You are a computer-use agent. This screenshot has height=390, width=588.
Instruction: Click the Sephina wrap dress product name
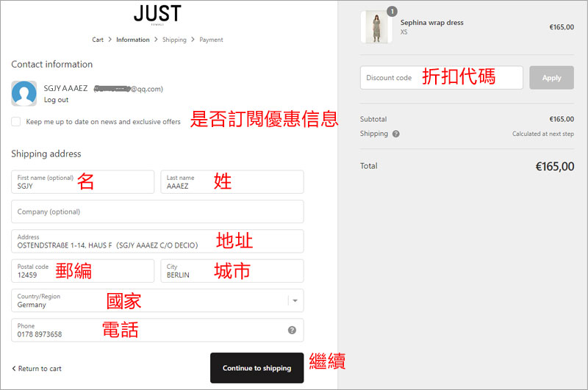click(x=431, y=23)
